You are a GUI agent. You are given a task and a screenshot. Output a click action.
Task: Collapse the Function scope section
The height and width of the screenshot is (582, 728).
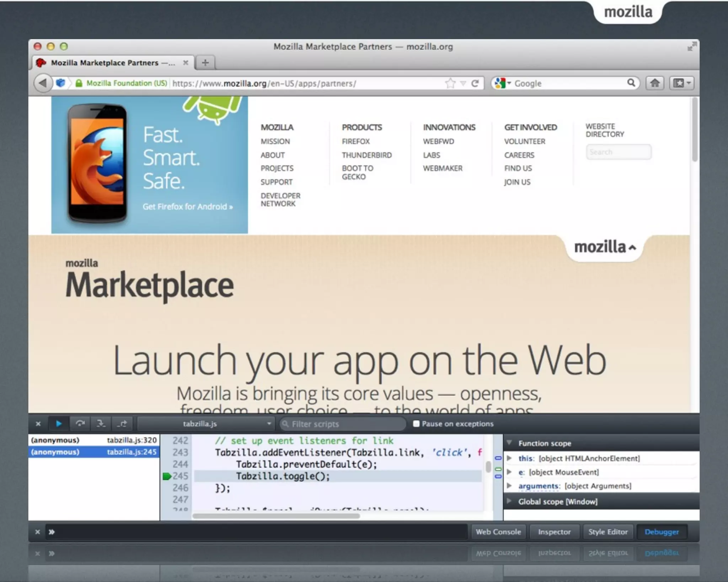[509, 443]
